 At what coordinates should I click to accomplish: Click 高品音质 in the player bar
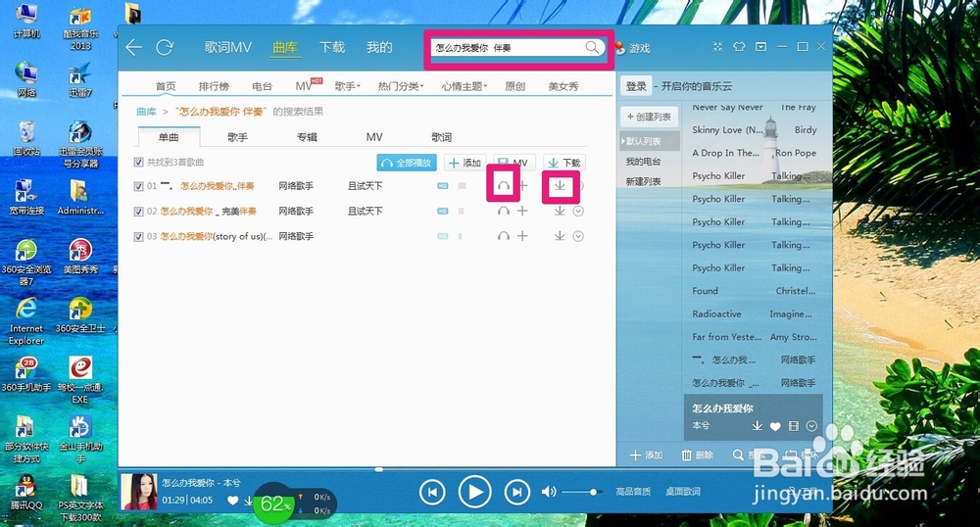pos(633,492)
